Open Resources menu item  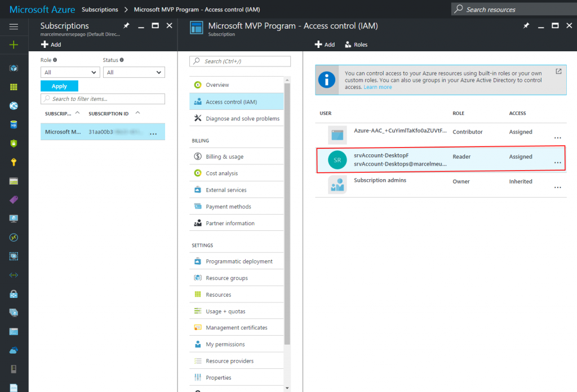click(236, 295)
